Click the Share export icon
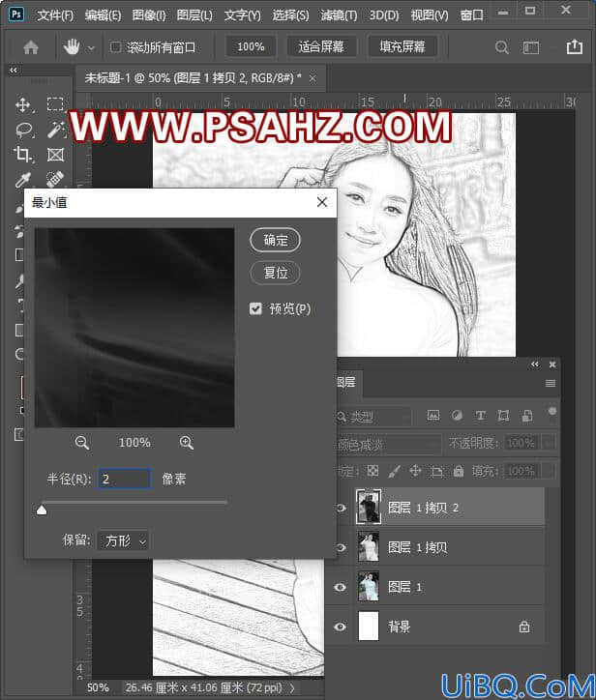 pyautogui.click(x=574, y=46)
